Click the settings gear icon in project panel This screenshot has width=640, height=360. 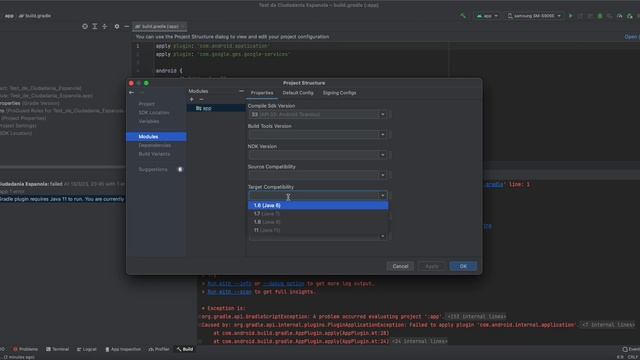click(117, 26)
